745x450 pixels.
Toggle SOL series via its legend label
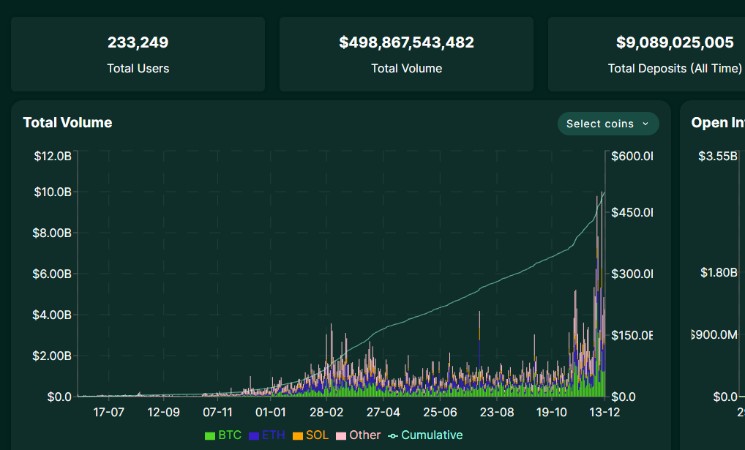[317, 436]
